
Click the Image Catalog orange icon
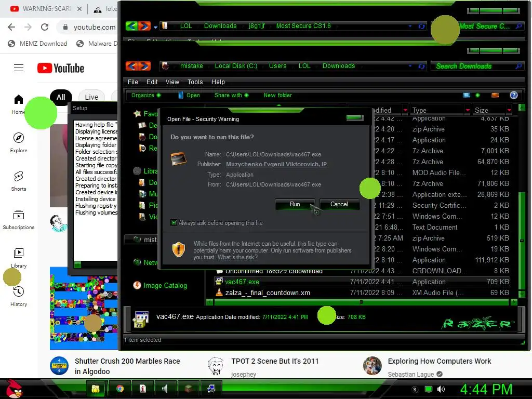137,285
